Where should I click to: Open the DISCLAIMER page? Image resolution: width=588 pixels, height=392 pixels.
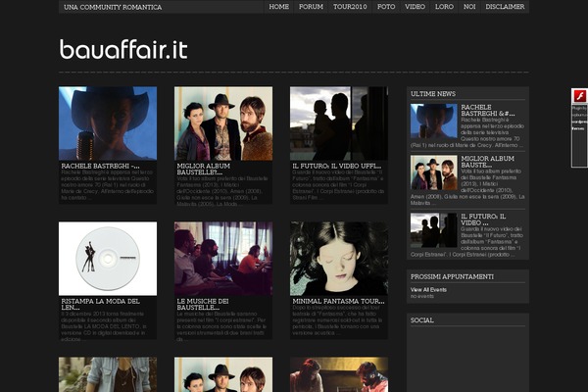point(505,7)
